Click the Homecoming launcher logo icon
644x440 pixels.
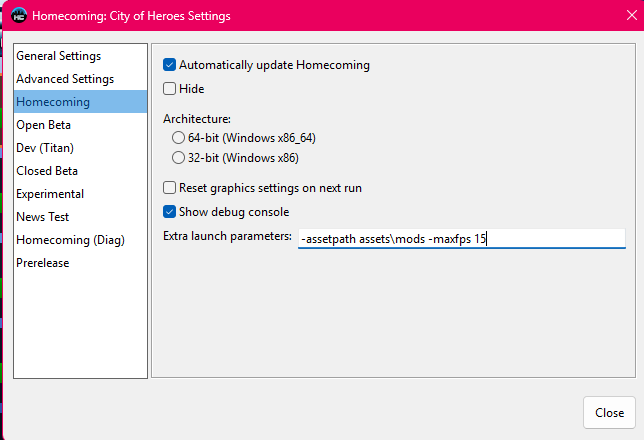click(19, 16)
